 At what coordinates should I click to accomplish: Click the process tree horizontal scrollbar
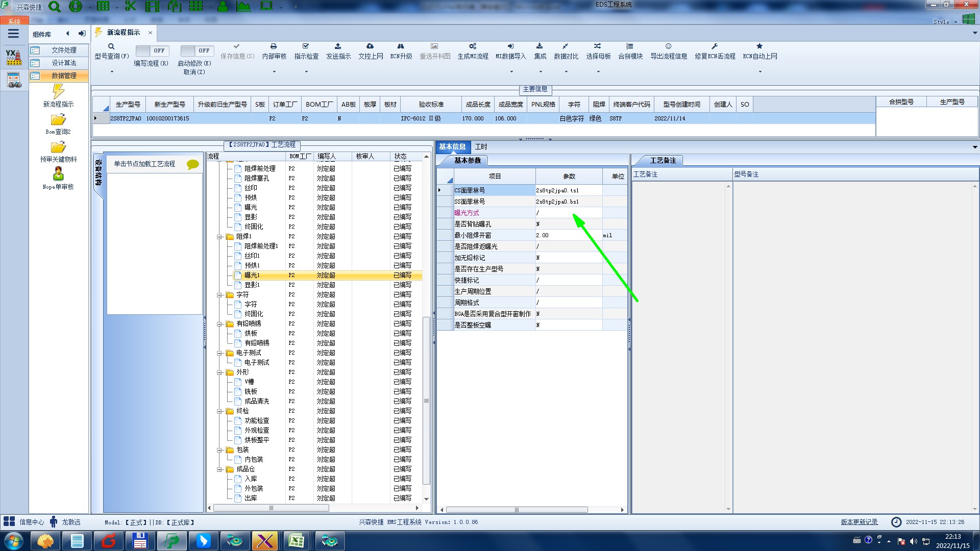point(271,508)
